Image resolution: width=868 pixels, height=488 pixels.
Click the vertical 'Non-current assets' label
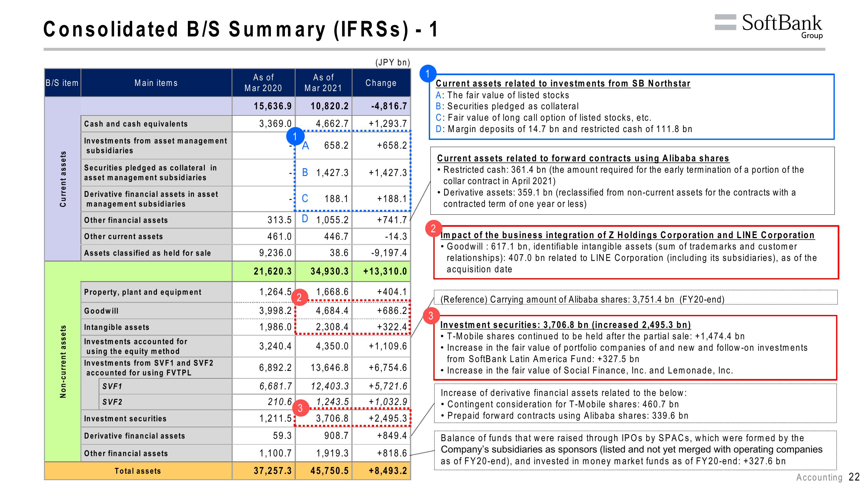63,361
